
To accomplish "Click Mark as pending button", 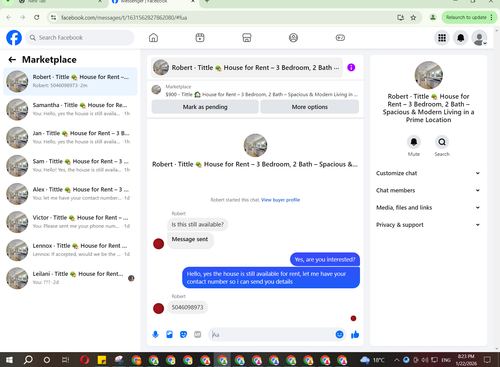I will [x=205, y=107].
